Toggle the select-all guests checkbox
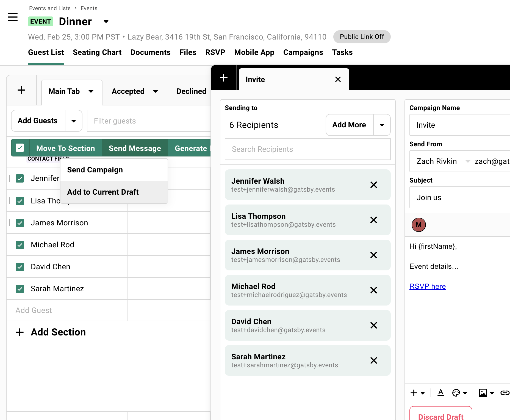This screenshot has width=510, height=420. coord(20,148)
